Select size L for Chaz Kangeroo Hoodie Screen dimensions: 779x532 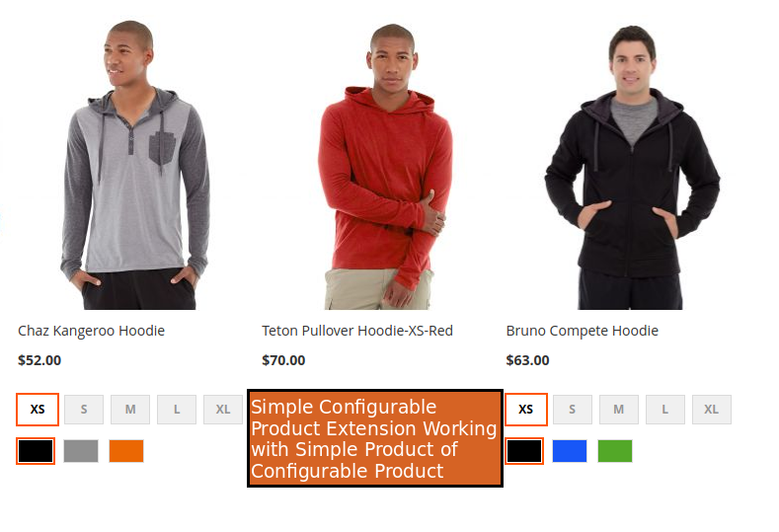[177, 410]
